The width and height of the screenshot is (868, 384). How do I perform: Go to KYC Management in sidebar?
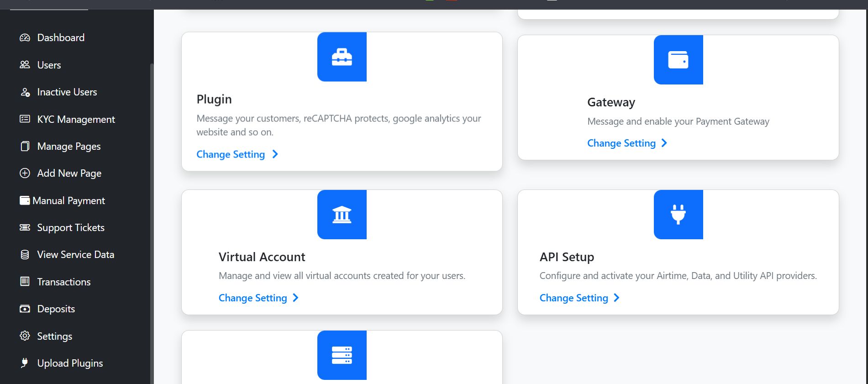(76, 119)
